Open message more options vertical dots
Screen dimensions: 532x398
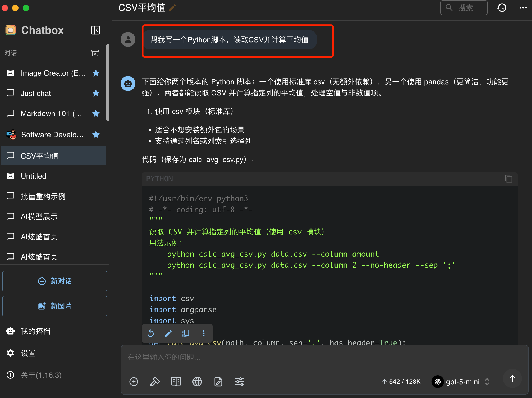coord(204,333)
